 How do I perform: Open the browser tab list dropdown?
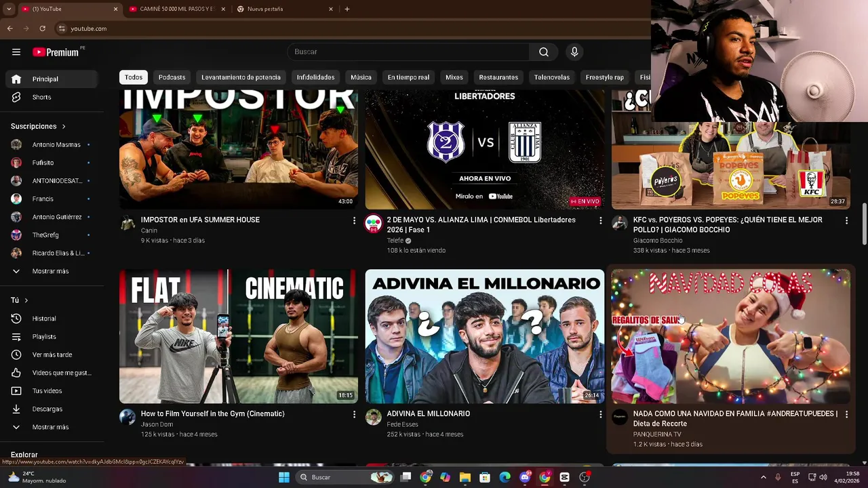[9, 9]
